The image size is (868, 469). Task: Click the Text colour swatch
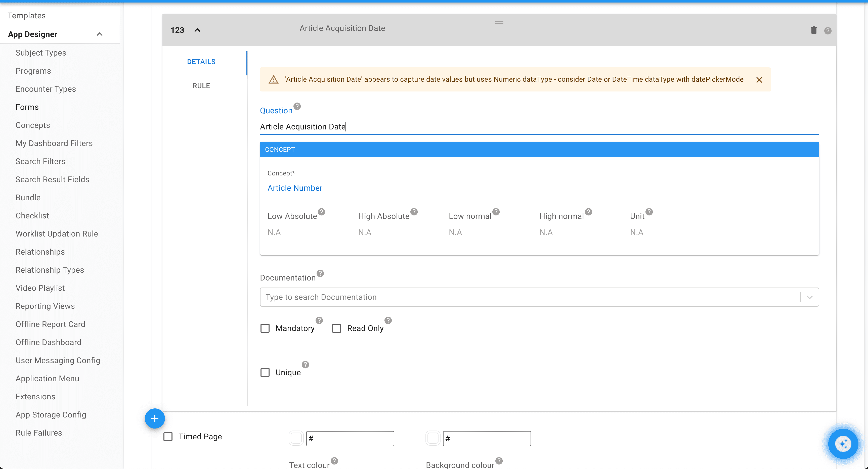tap(296, 438)
